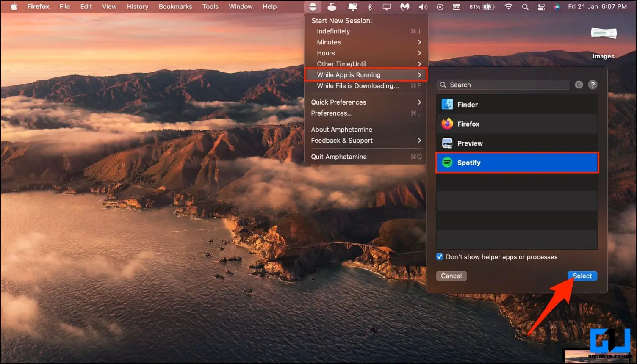
Task: Click the Finder app icon in list
Action: pos(447,104)
